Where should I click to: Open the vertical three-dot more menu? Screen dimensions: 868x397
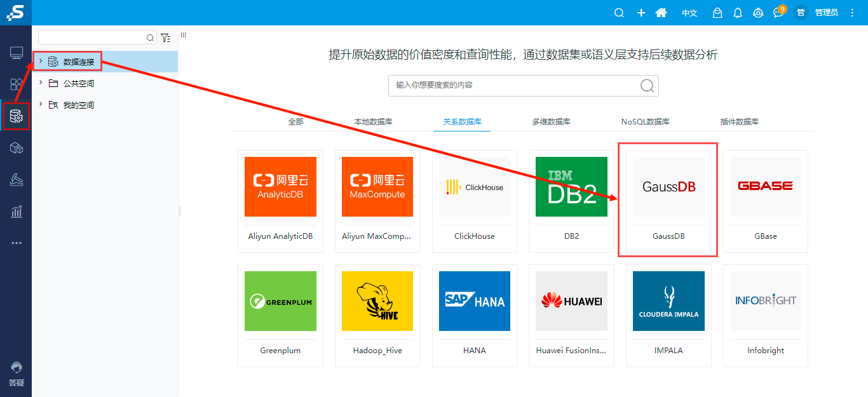tap(853, 13)
